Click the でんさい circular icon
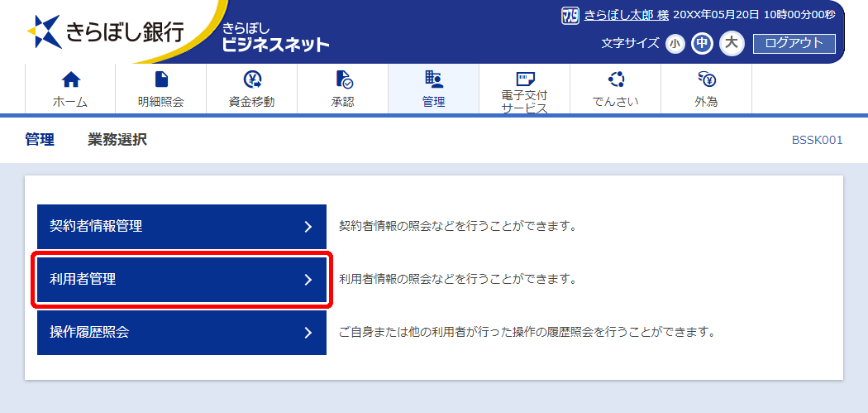Viewport: 868px width, 413px height. 616,79
